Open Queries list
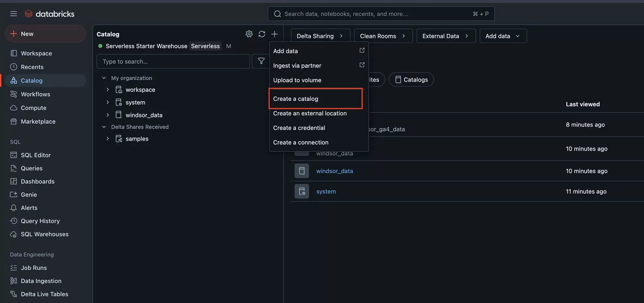Screen dimensions: 644x303 32,168
